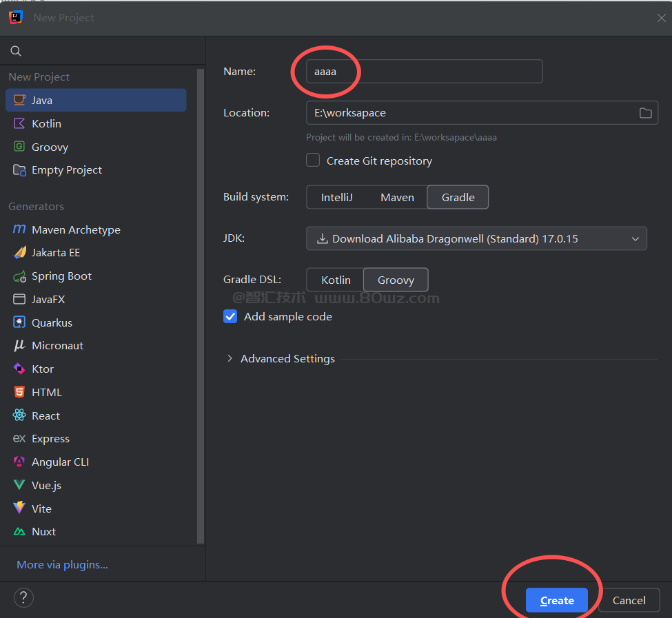Select Maven Archetype generator
672x618 pixels.
coord(96,229)
